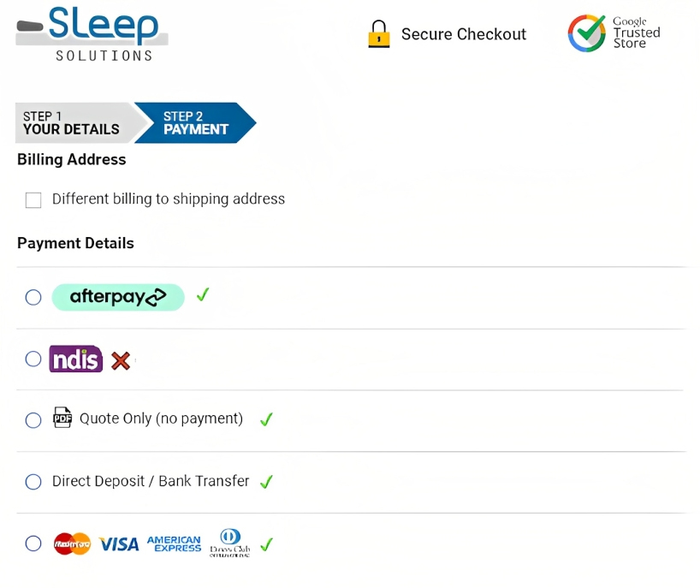Click the green check beside Direct Deposit

coord(266,482)
